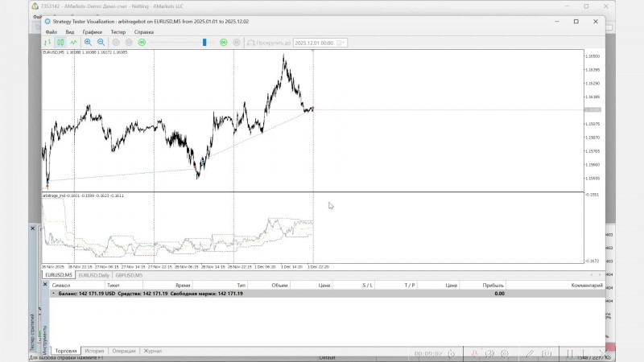Close the panel in the background AMarkets window

(33, 228)
